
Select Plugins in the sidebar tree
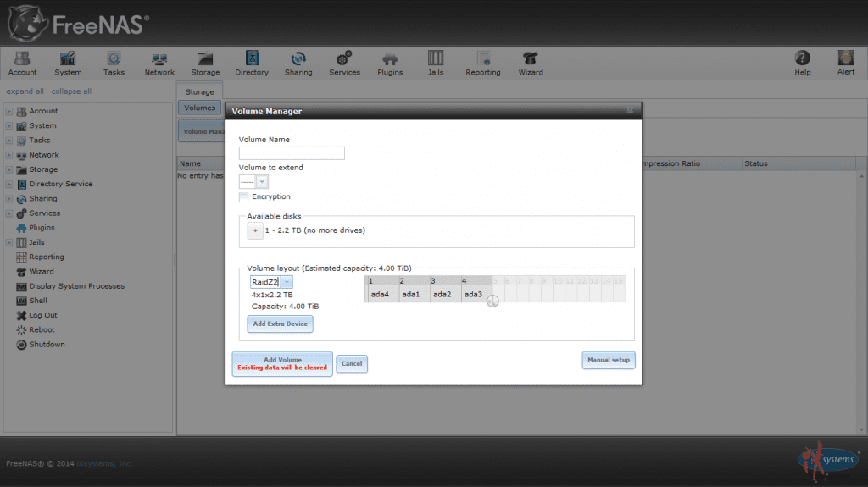pyautogui.click(x=42, y=228)
